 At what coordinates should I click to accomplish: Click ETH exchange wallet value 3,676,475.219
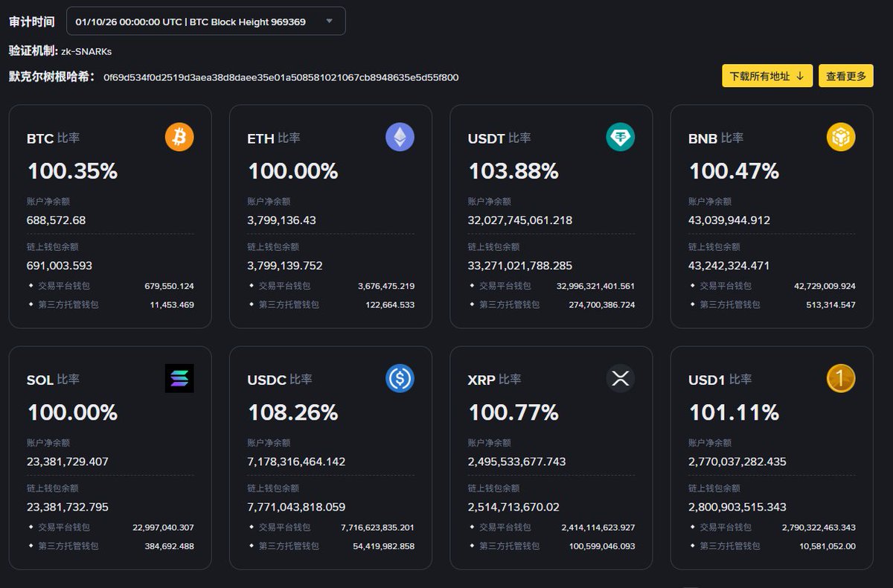pos(386,286)
